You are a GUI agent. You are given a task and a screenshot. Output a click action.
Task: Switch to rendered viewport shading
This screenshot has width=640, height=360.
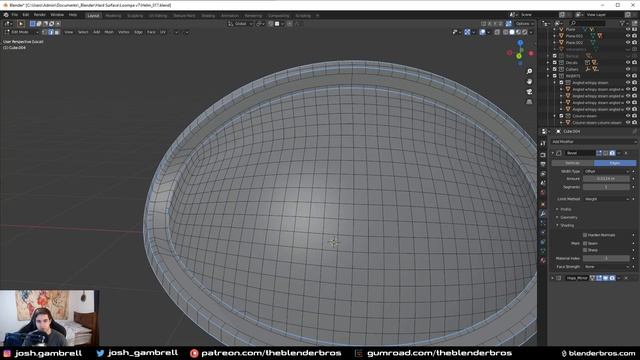pyautogui.click(x=524, y=32)
